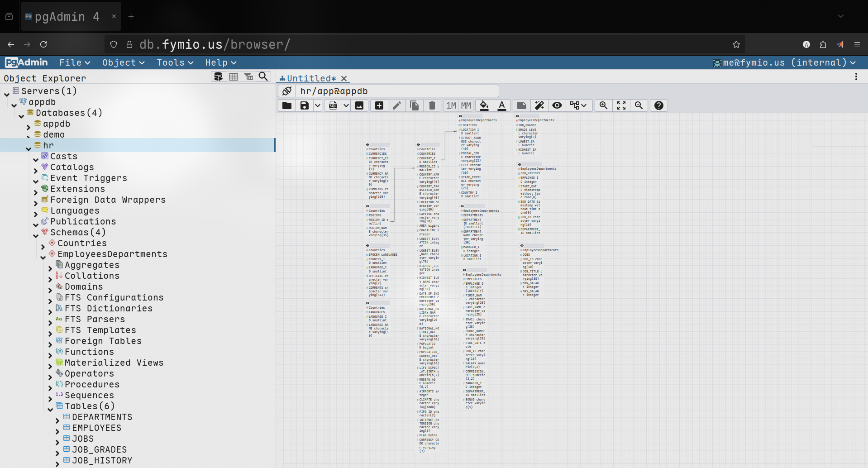This screenshot has height=468, width=868.
Task: Toggle the many-to-many MM relation tool
Action: coord(466,105)
